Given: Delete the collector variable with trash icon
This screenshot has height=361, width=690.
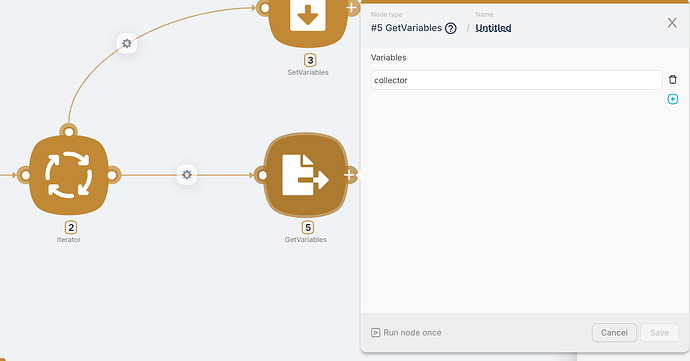Looking at the screenshot, I should pyautogui.click(x=672, y=80).
